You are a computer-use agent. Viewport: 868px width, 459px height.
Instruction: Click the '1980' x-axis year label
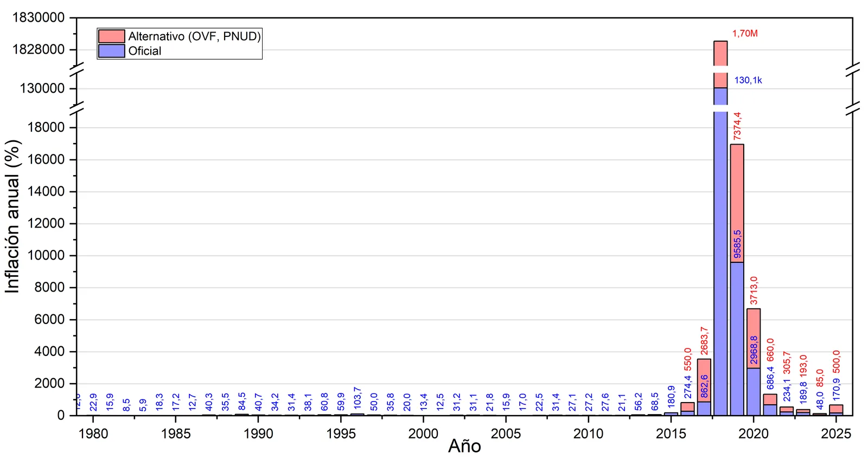coord(93,434)
